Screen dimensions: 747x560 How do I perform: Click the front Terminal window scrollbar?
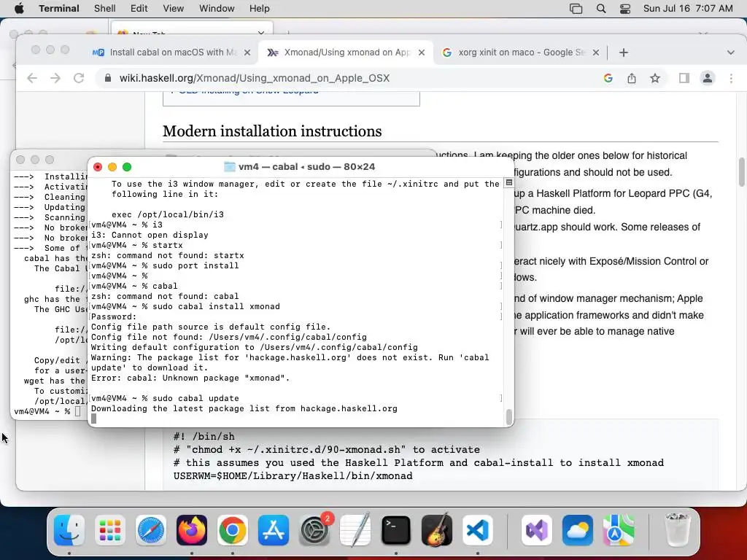[508, 416]
